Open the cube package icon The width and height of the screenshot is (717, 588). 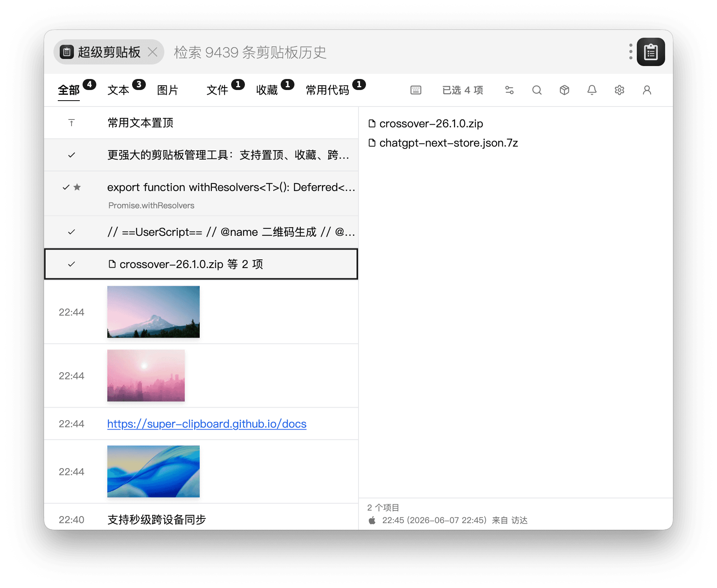[x=564, y=90]
